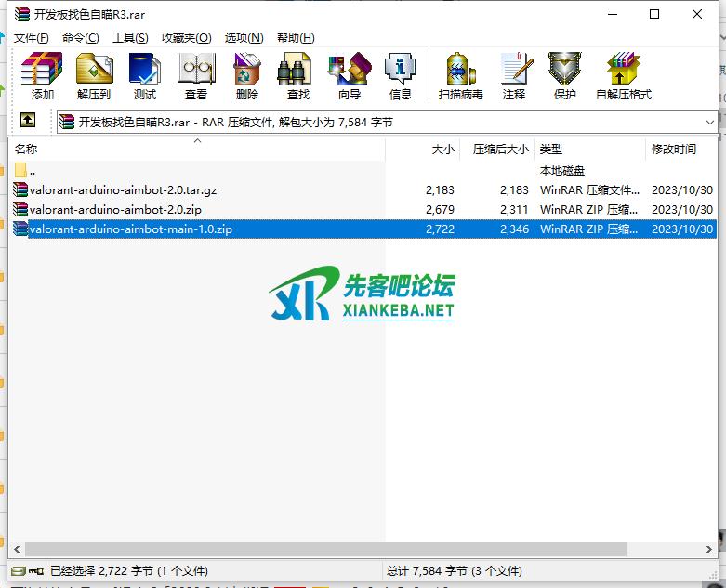Sort by 类型 column header
Image resolution: width=726 pixels, height=588 pixels.
pyautogui.click(x=590, y=150)
